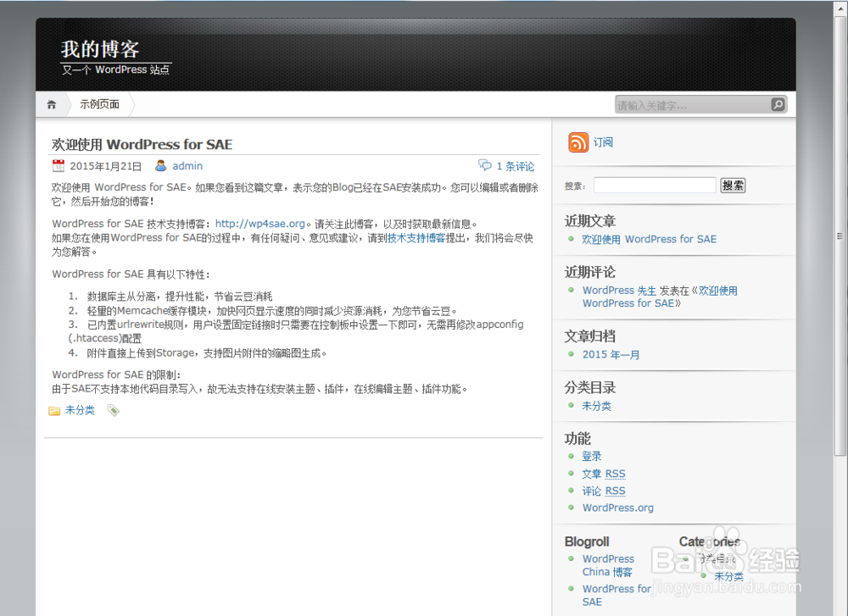Open the admin author link
Viewport: 848px width, 616px height.
(187, 166)
